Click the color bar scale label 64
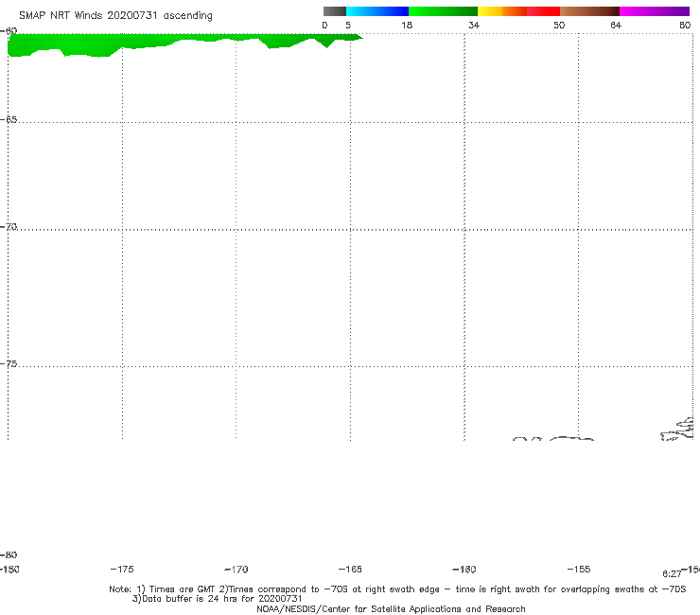The height and width of the screenshot is (615, 700). click(616, 26)
